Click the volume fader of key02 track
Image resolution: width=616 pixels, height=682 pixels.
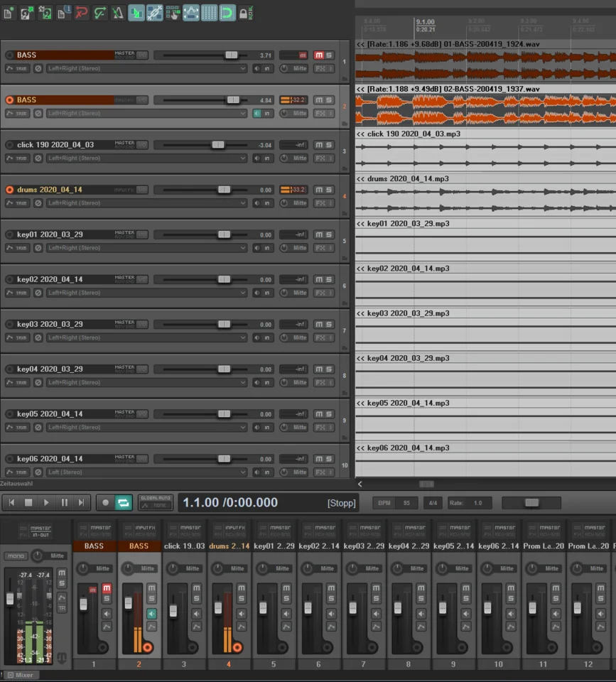click(224, 279)
